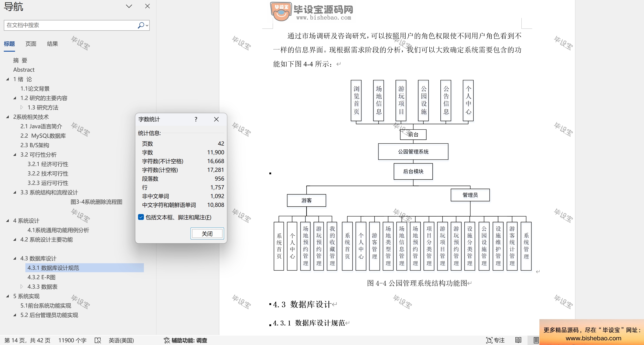The width and height of the screenshot is (644, 345).
Task: Go to 2.3 B/S架构 heading
Action: 35,145
